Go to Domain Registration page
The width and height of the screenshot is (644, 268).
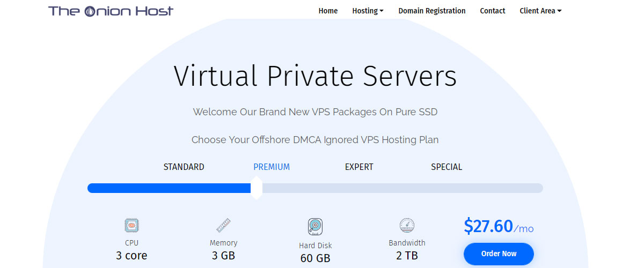coord(432,11)
